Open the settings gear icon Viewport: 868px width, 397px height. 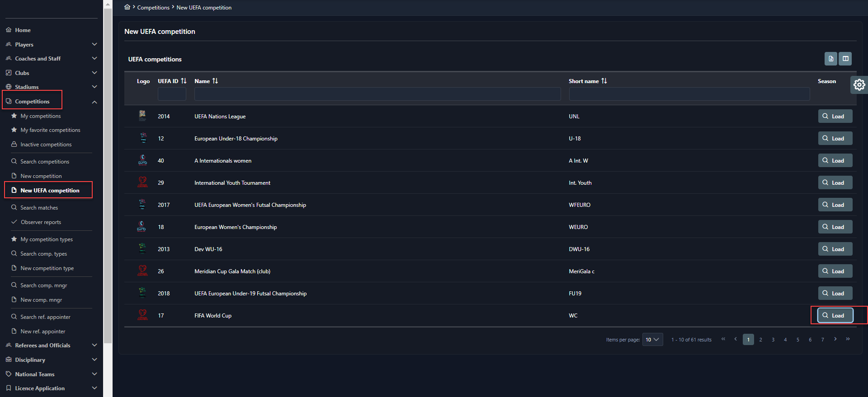859,84
